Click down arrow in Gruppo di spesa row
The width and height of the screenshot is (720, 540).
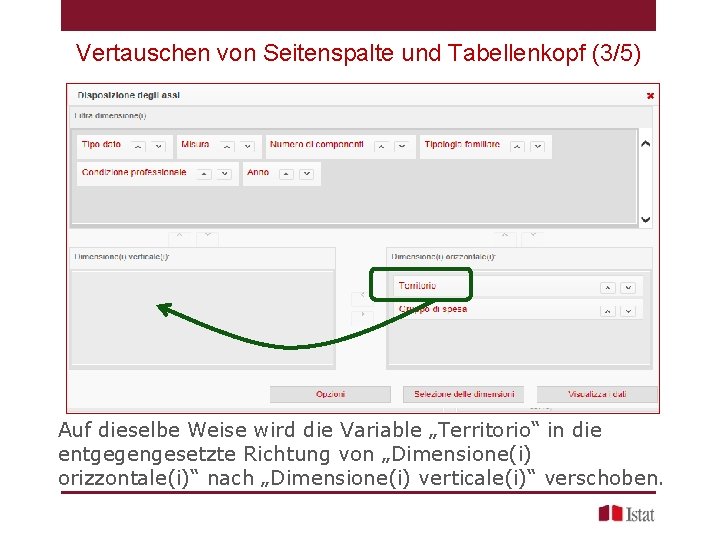pos(628,311)
